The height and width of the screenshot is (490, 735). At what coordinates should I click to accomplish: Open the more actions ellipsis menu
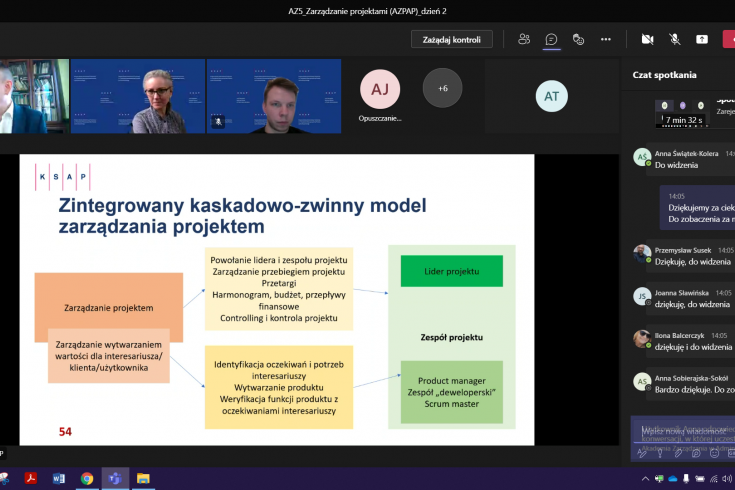point(605,39)
